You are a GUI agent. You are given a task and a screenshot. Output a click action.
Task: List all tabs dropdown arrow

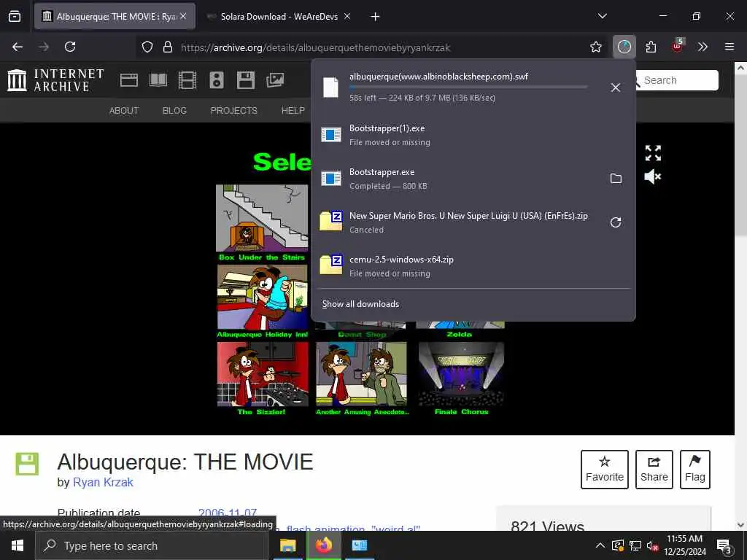point(602,16)
